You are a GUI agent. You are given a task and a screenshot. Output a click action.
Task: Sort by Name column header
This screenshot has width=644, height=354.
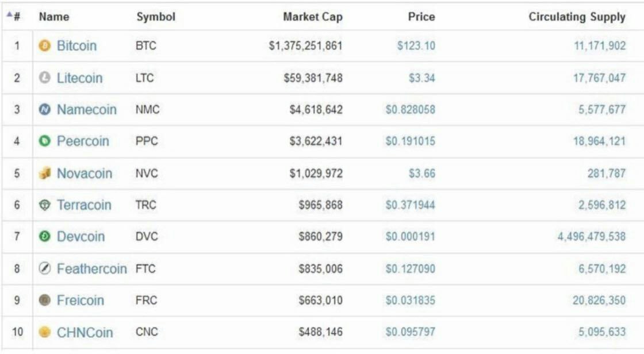point(53,17)
